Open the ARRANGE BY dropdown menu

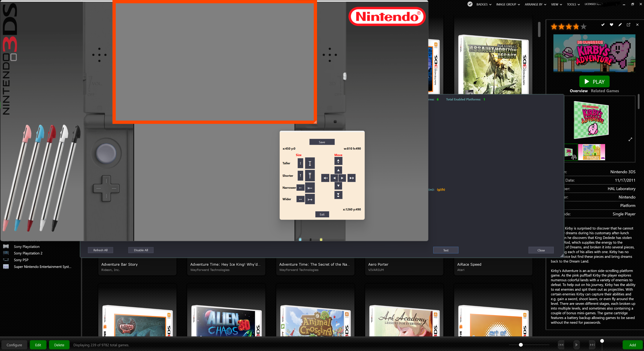coord(536,4)
